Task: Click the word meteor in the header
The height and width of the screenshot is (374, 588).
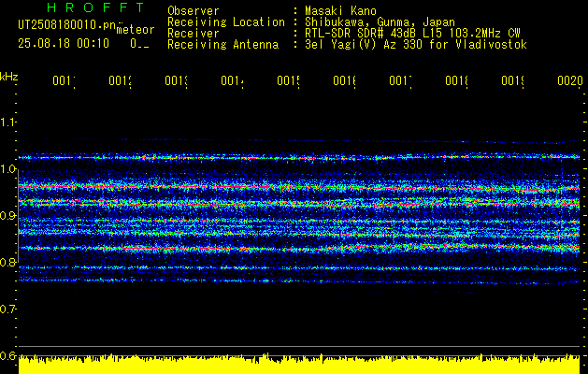Action: (136, 30)
